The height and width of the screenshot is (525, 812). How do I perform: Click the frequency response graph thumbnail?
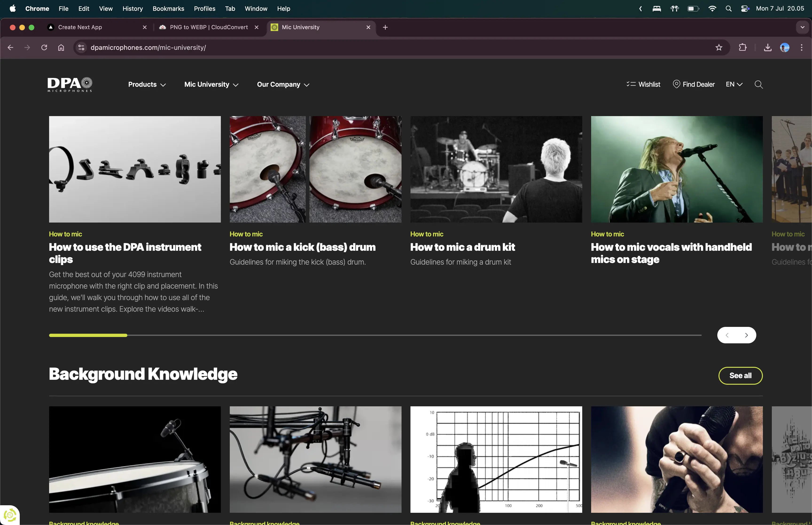pyautogui.click(x=496, y=459)
